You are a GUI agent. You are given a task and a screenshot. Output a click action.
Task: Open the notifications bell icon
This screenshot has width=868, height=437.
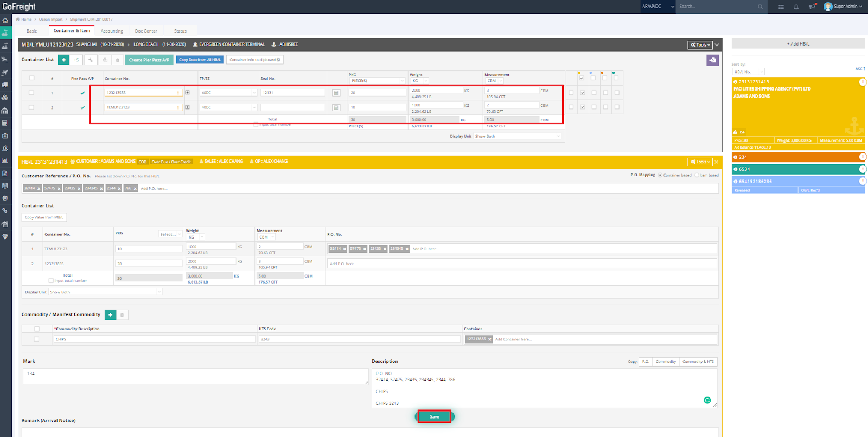(796, 7)
